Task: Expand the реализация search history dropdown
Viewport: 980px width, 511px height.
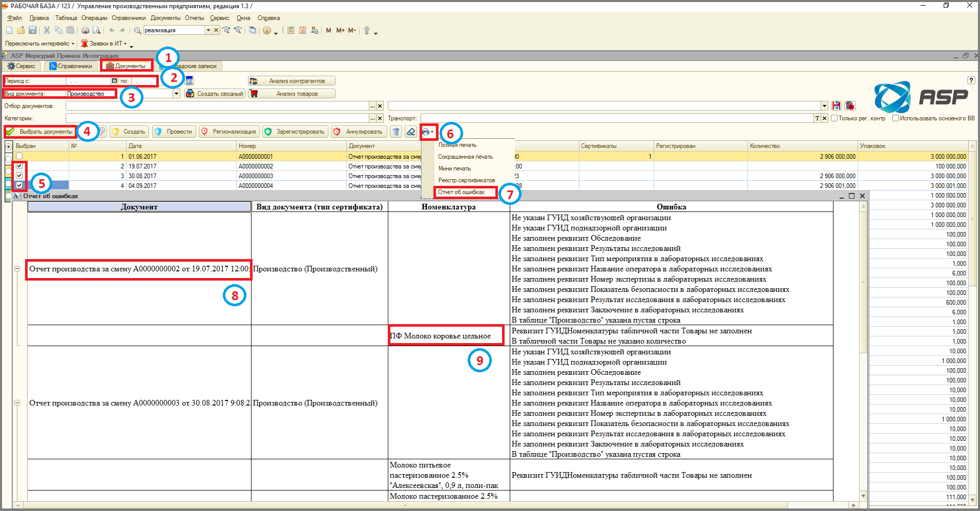Action: 208,30
